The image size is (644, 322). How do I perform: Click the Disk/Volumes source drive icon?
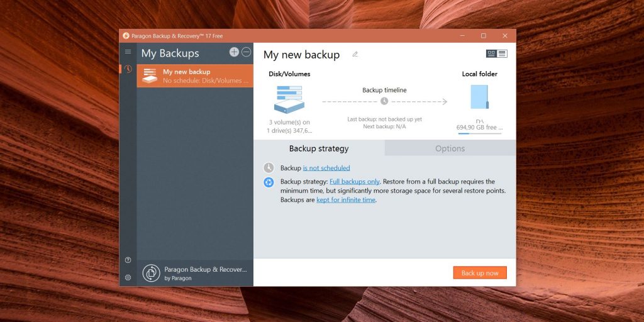pyautogui.click(x=289, y=99)
